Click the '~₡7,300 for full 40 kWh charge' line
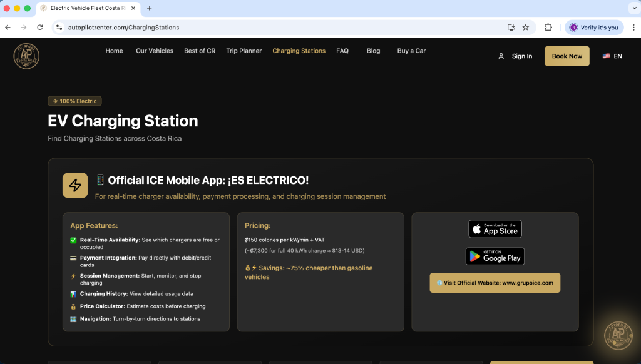Image resolution: width=641 pixels, height=364 pixels. click(x=305, y=250)
